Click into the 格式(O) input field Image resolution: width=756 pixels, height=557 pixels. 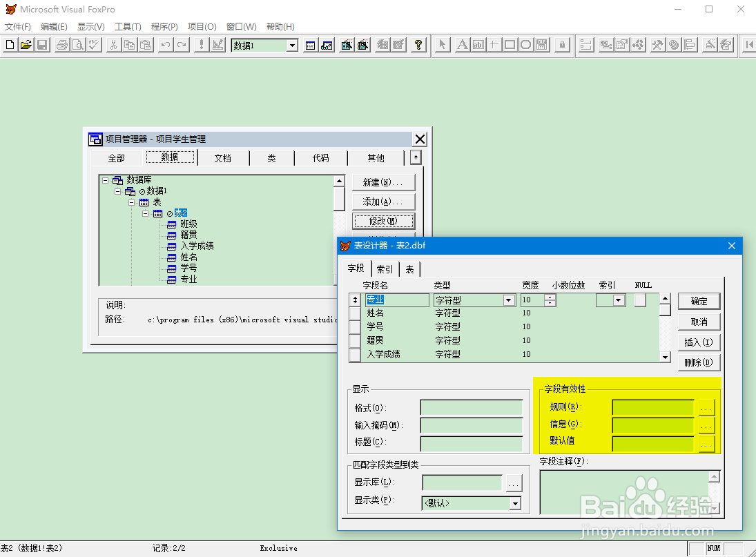point(472,408)
